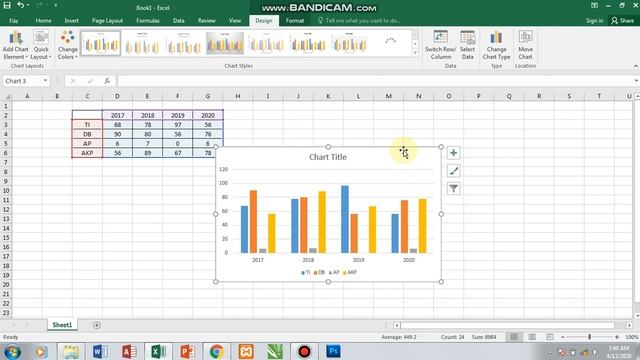The width and height of the screenshot is (640, 360).
Task: Open Customize Quick Access Toolbar dropdown
Action: click(x=55, y=5)
